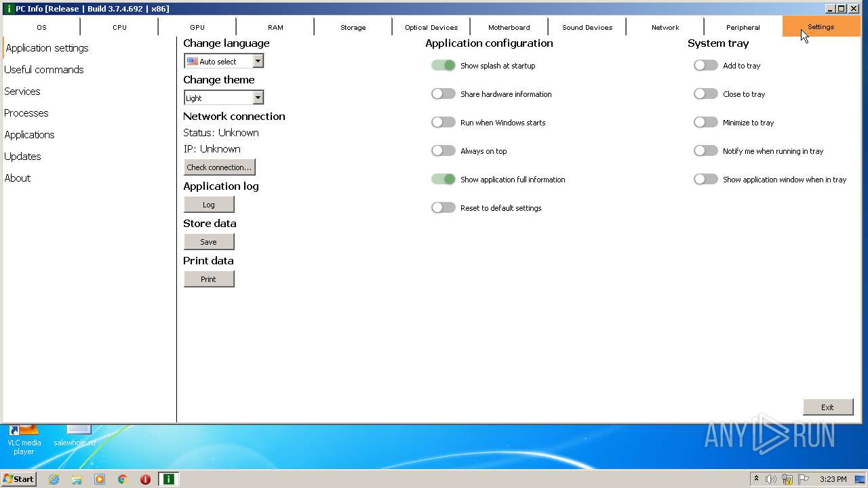
Task: Click the IP: Unknown text
Action: click(212, 149)
